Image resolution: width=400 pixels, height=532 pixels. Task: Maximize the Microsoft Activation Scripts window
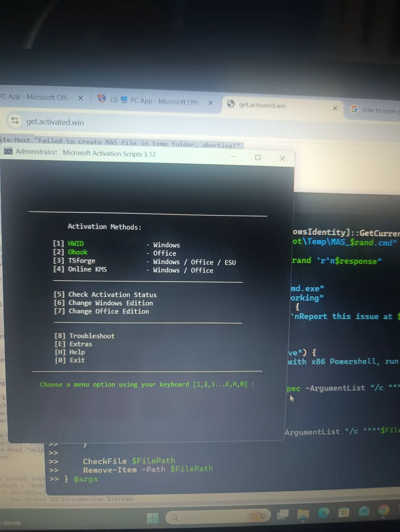[x=258, y=157]
